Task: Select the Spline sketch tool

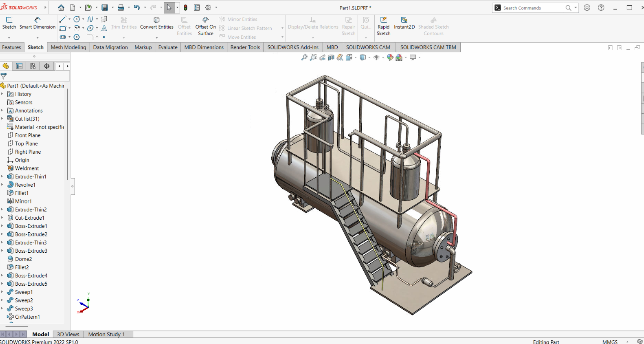Action: pyautogui.click(x=90, y=19)
